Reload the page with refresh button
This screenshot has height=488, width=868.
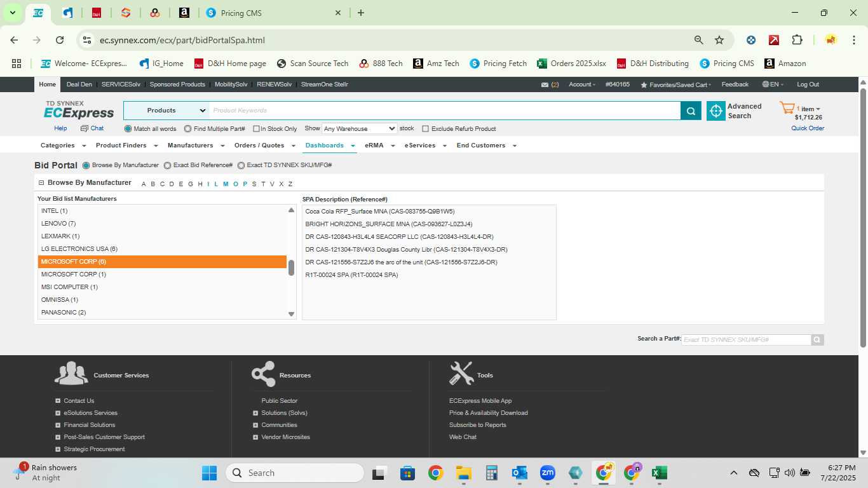tap(60, 40)
